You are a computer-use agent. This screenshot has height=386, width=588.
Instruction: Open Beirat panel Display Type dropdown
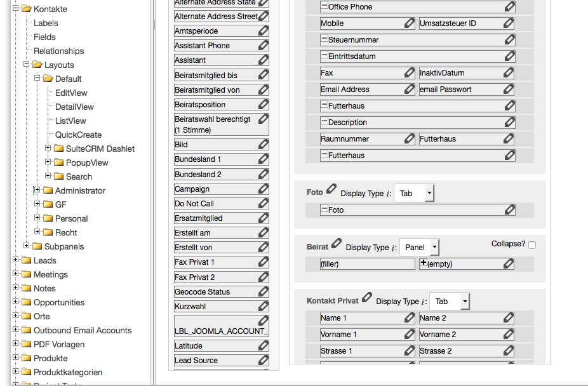(419, 248)
